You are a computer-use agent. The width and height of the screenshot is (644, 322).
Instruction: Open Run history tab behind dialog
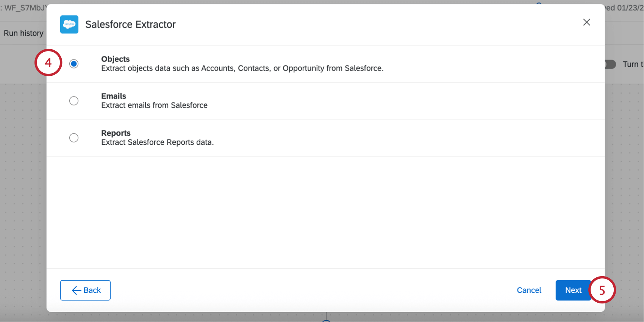pos(23,33)
